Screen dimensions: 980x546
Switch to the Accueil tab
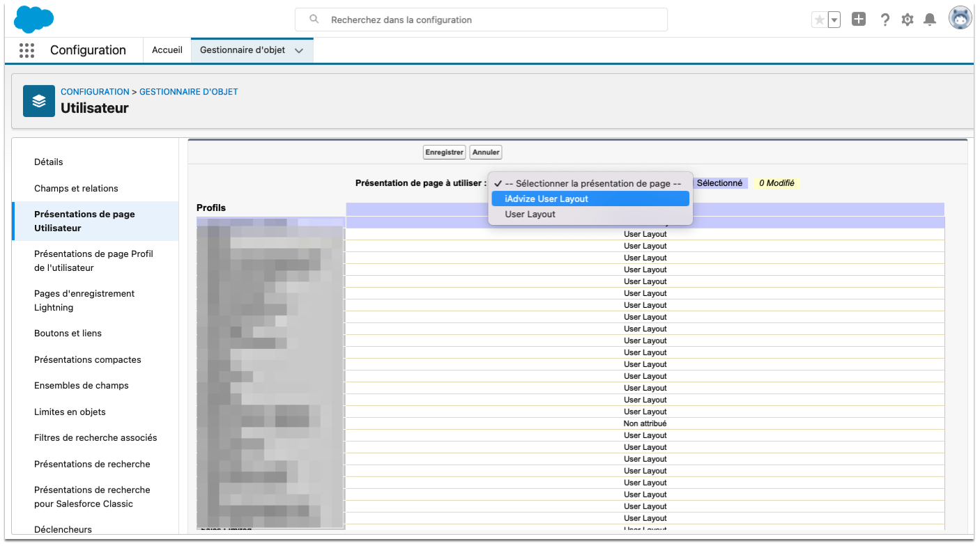coord(167,50)
